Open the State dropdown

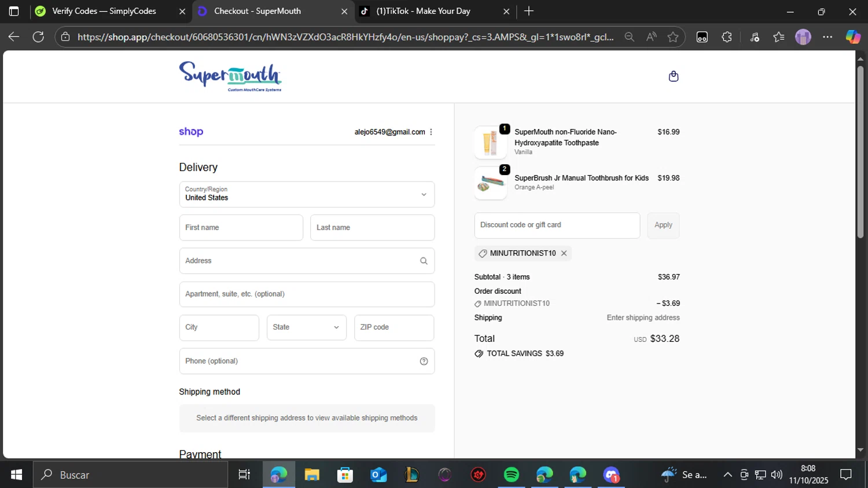click(307, 328)
